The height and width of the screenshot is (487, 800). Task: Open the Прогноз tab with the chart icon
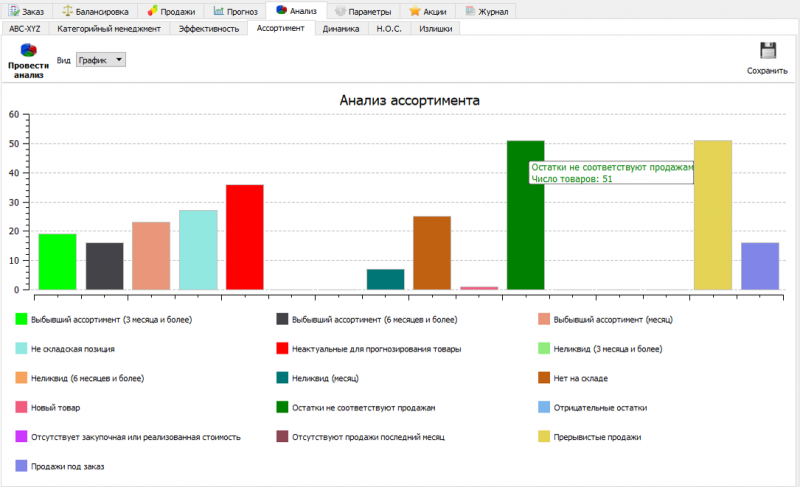[x=236, y=11]
